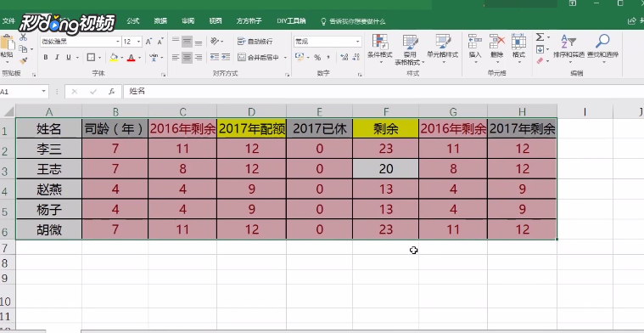Toggle align text left
Image resolution: width=644 pixels, height=333 pixels.
coord(176,58)
